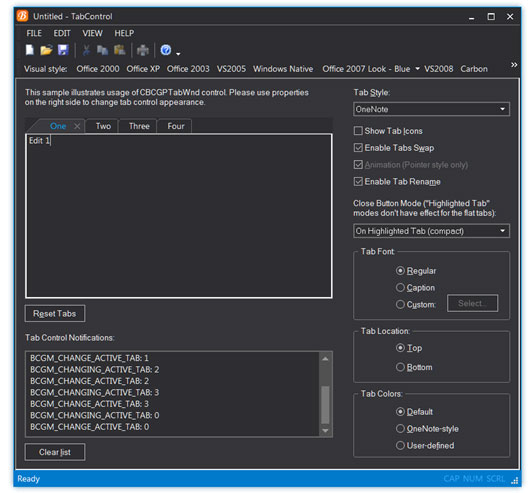Viewport: 529px width, 493px height.
Task: Close tab One with its X
Action: pyautogui.click(x=77, y=126)
